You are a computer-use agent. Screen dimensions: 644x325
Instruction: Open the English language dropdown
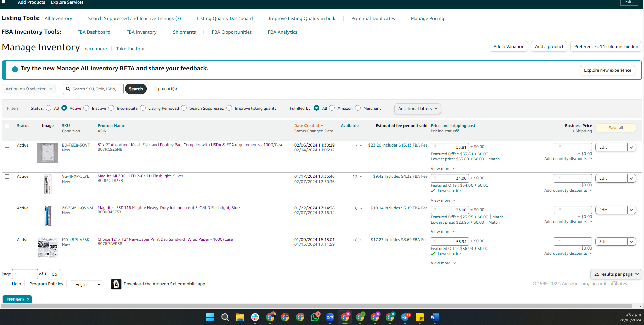(87, 284)
